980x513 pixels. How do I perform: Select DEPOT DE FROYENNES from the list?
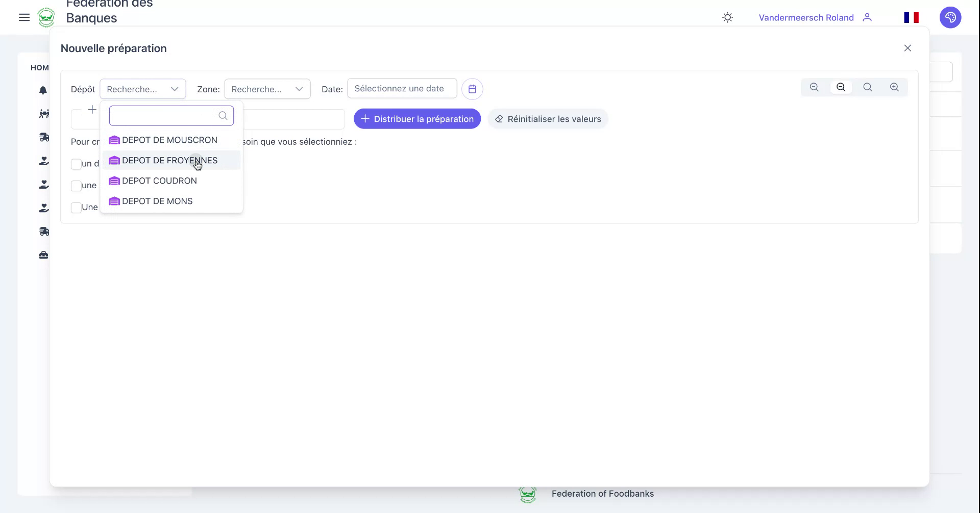[x=169, y=160]
